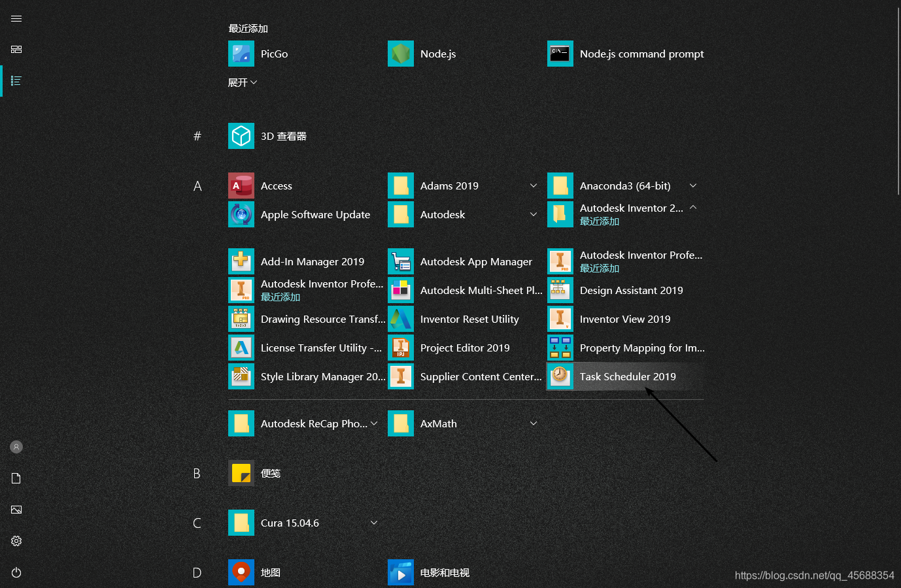The width and height of the screenshot is (901, 588).
Task: Switch to pinned tiles view
Action: [x=16, y=50]
